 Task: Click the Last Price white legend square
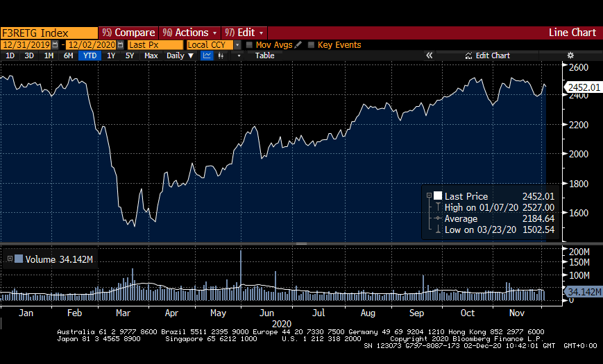pyautogui.click(x=438, y=196)
